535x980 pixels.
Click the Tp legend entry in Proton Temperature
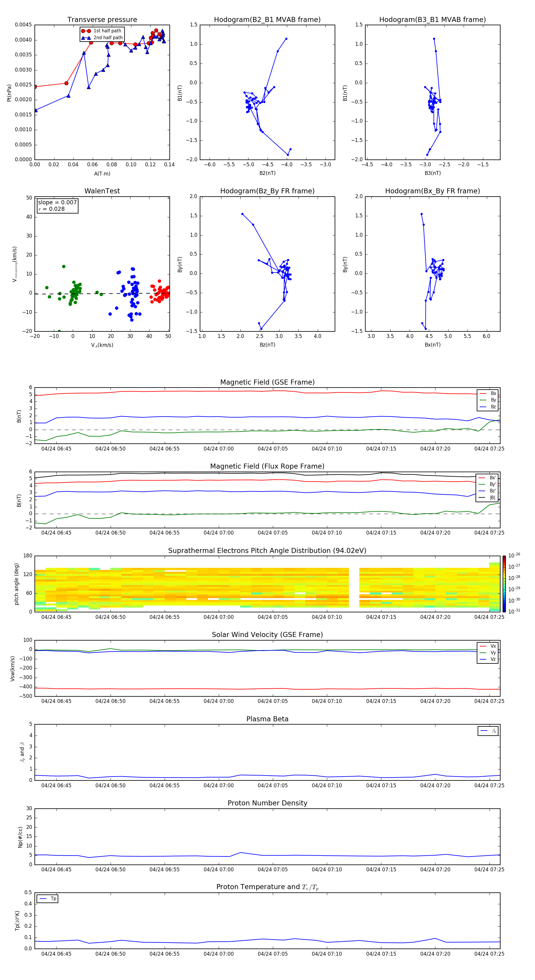click(47, 899)
